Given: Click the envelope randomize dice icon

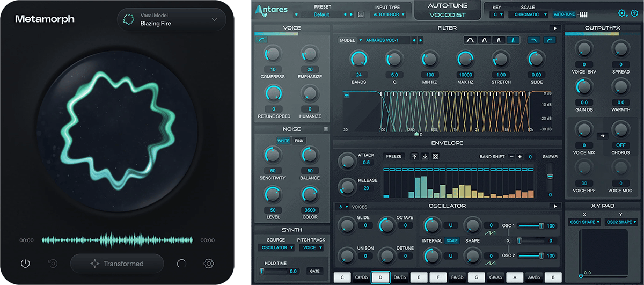Looking at the screenshot, I should point(435,157).
